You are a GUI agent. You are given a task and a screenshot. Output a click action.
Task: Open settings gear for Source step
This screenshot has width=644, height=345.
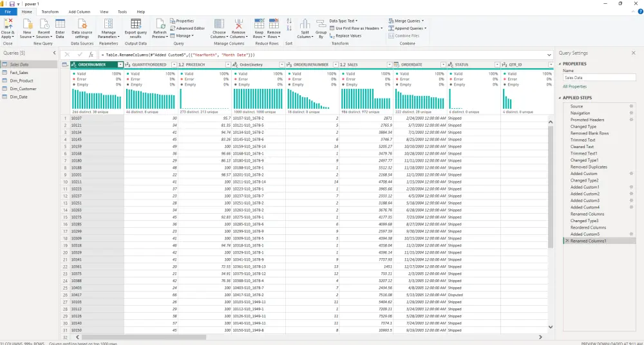(x=631, y=106)
